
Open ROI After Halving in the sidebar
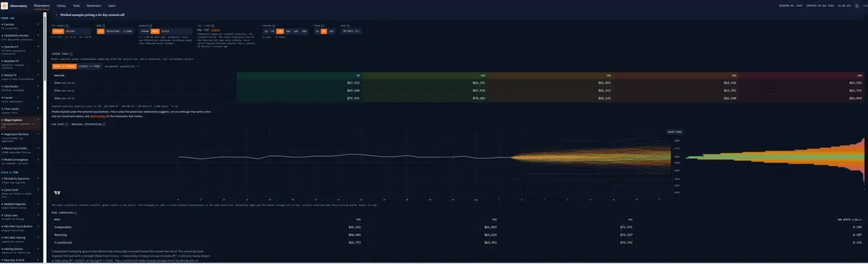click(21, 239)
